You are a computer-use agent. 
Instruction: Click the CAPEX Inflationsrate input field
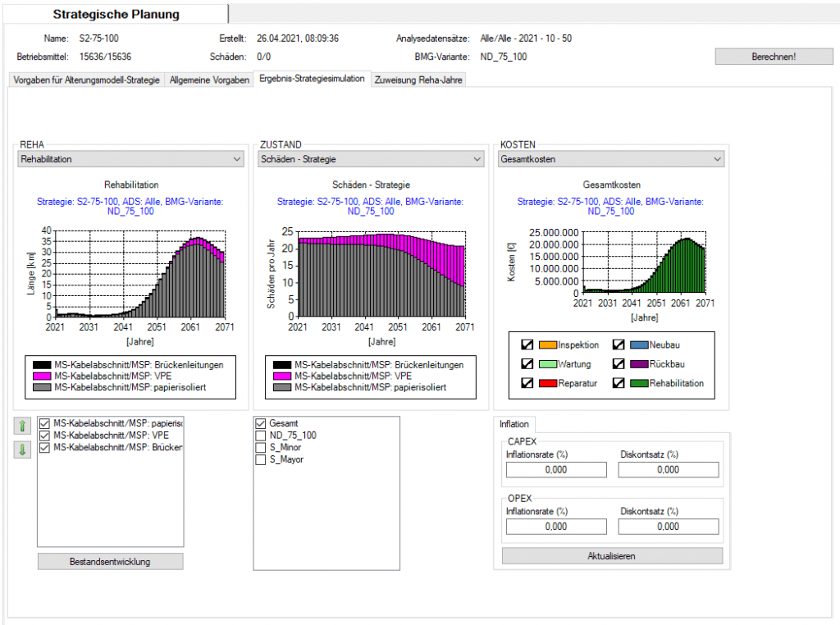[556, 470]
